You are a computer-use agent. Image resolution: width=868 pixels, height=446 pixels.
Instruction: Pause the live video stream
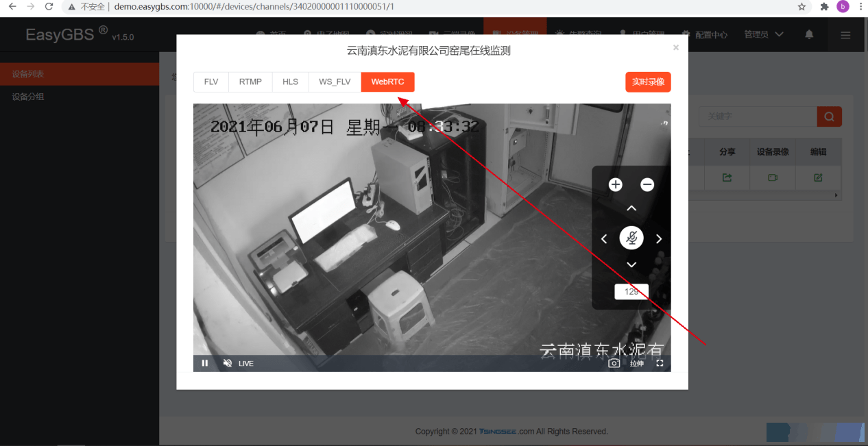204,363
